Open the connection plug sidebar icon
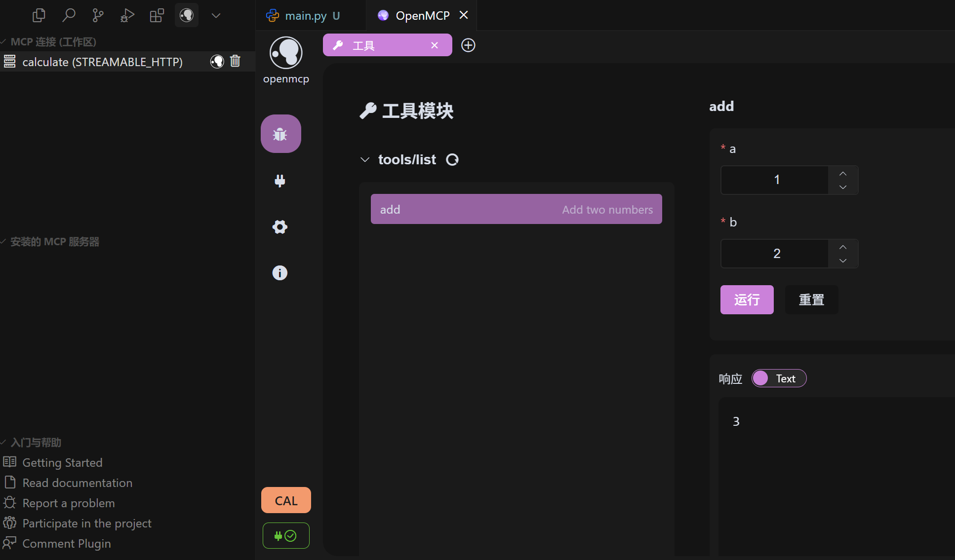Image resolution: width=955 pixels, height=560 pixels. (x=280, y=181)
